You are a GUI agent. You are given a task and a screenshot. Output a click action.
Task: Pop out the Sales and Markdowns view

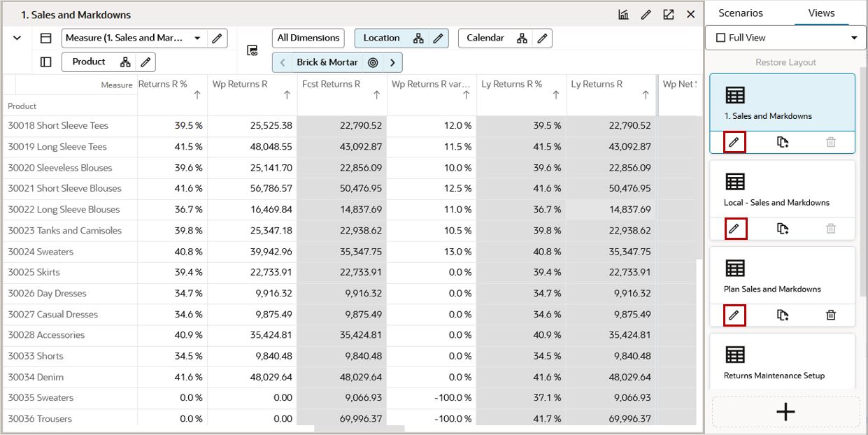[669, 14]
